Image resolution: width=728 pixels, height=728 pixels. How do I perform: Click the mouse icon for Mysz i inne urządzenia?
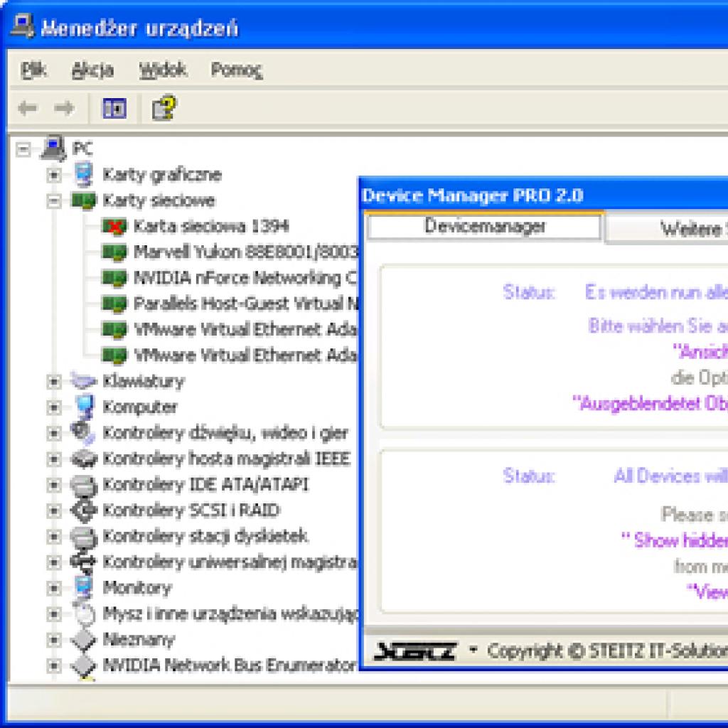click(x=85, y=614)
